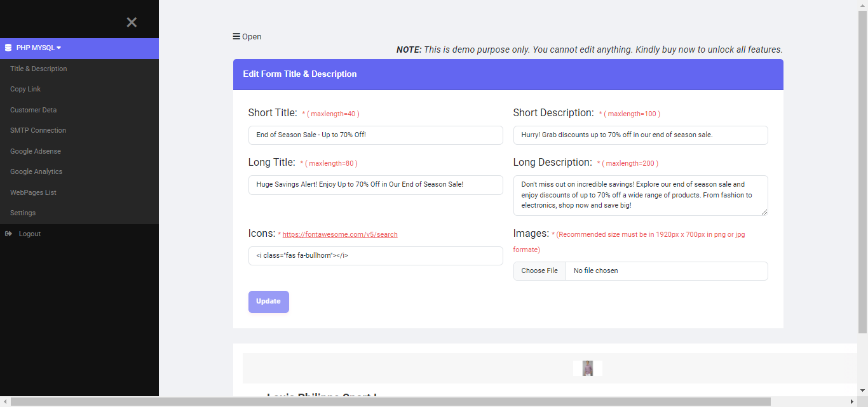Click the hamburger Open menu icon
Image resolution: width=868 pixels, height=407 pixels.
coord(236,37)
